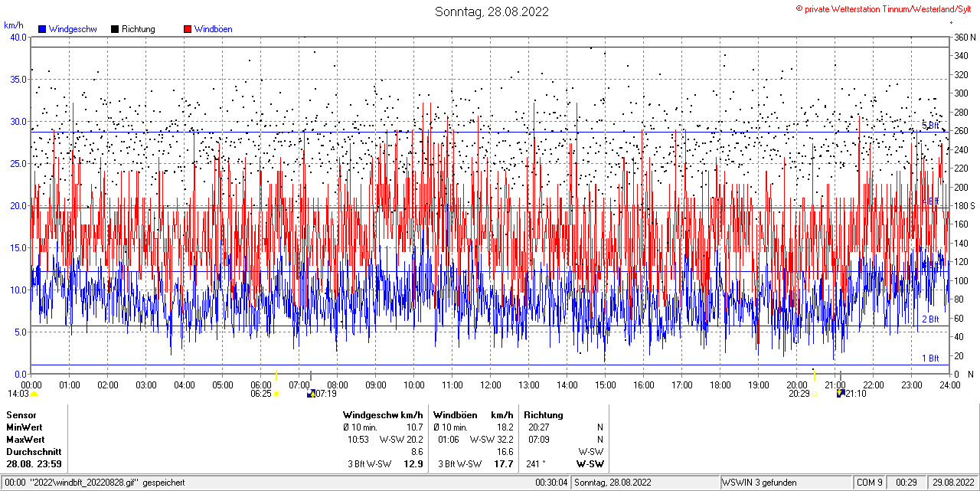Click the sunrise icon next to 06:25
Image resolution: width=980 pixels, height=491 pixels.
(x=276, y=394)
